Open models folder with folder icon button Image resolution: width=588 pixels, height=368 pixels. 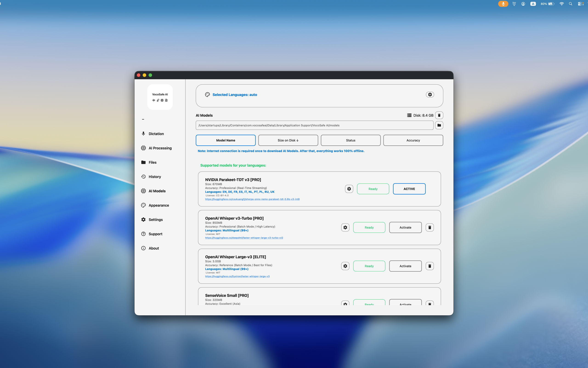439,125
